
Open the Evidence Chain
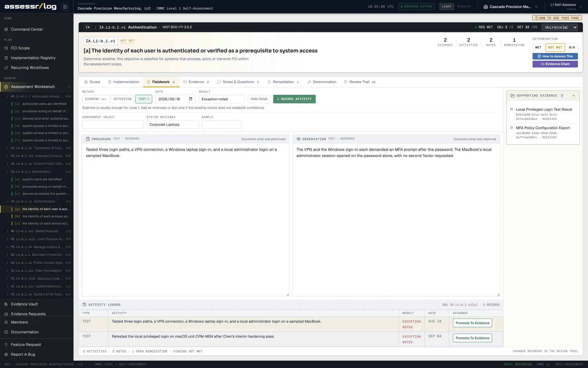pyautogui.click(x=555, y=64)
